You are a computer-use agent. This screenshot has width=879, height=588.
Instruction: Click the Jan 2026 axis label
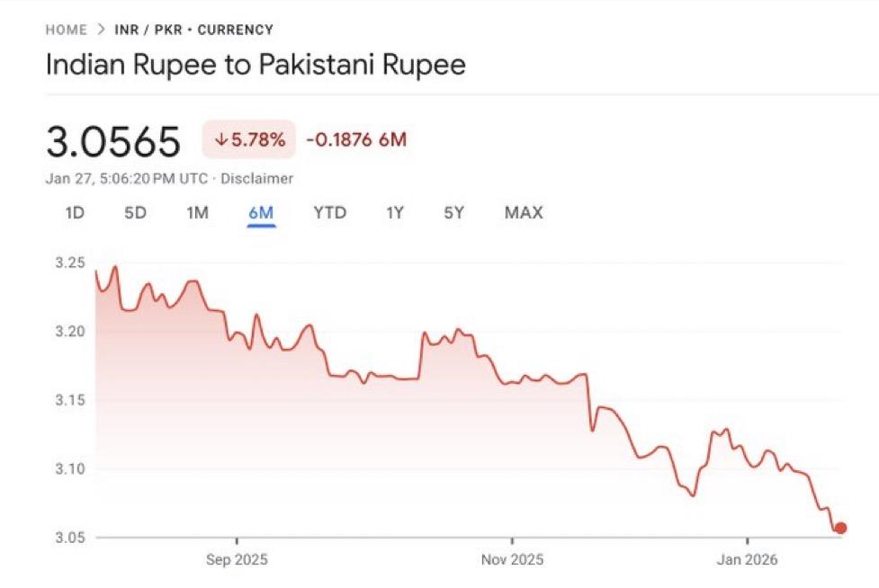[x=747, y=559]
